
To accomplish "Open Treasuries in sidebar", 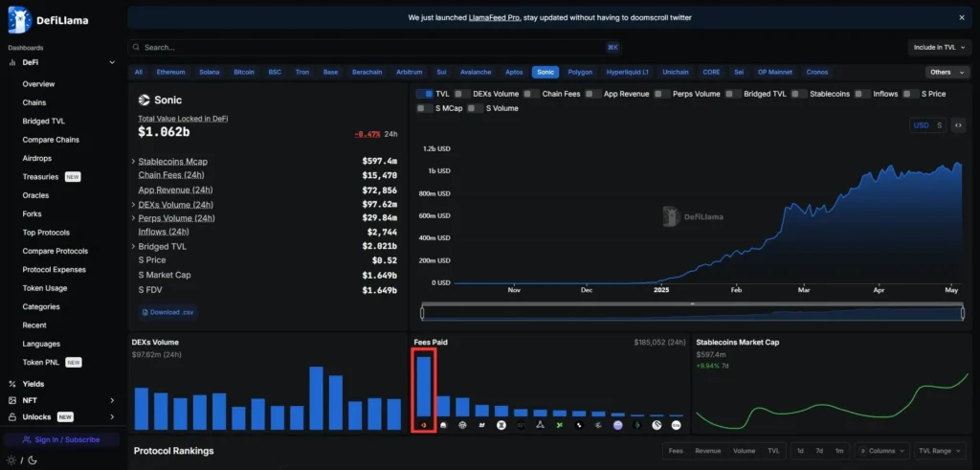I will [40, 177].
